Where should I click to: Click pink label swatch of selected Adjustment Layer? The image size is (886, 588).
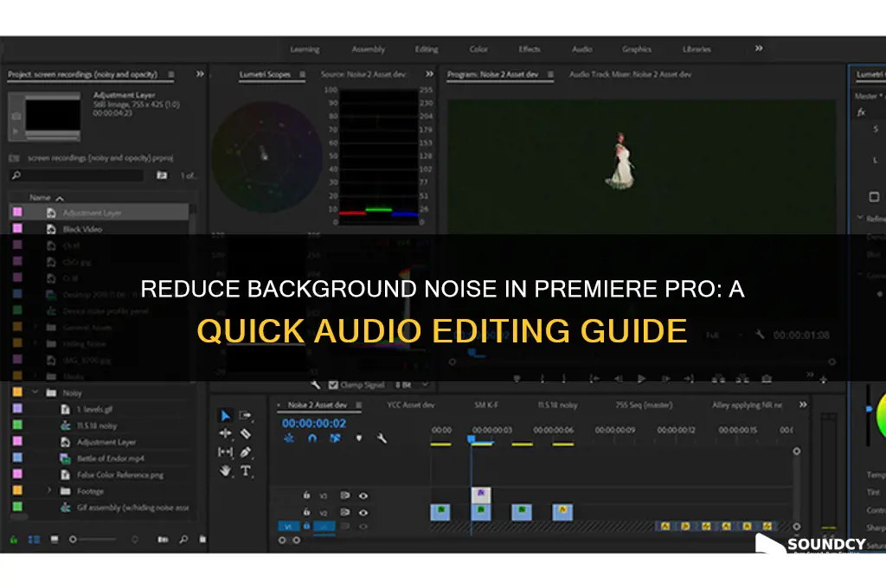coord(17,212)
